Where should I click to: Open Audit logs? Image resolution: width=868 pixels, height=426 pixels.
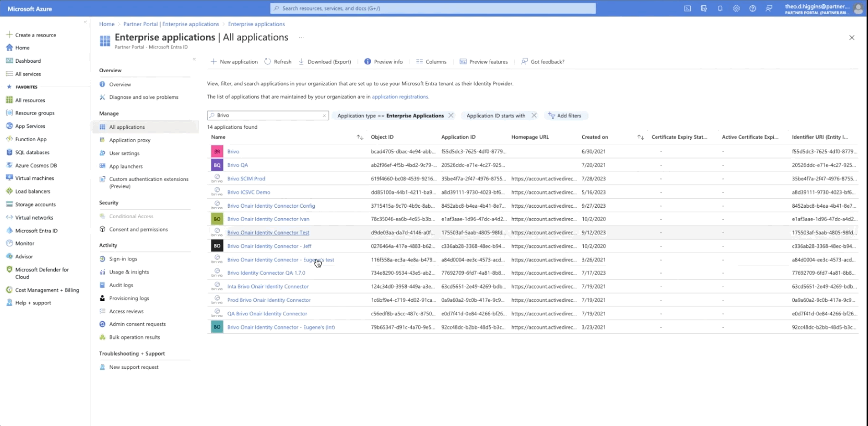[x=121, y=285]
